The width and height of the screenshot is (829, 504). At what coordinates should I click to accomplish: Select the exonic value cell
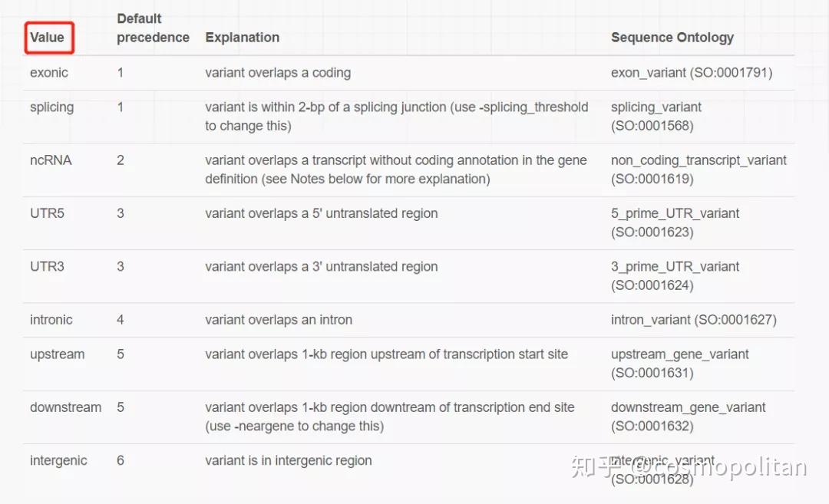(49, 73)
